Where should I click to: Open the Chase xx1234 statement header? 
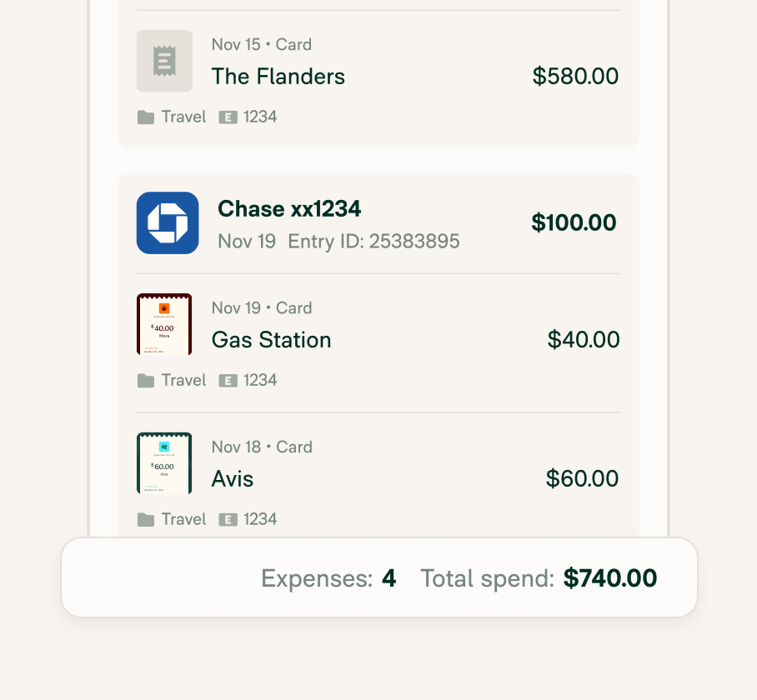click(289, 209)
